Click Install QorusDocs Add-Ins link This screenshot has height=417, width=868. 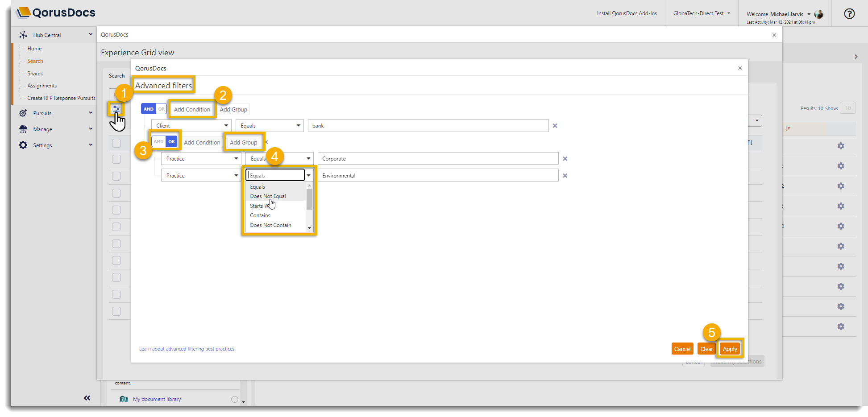pyautogui.click(x=627, y=13)
